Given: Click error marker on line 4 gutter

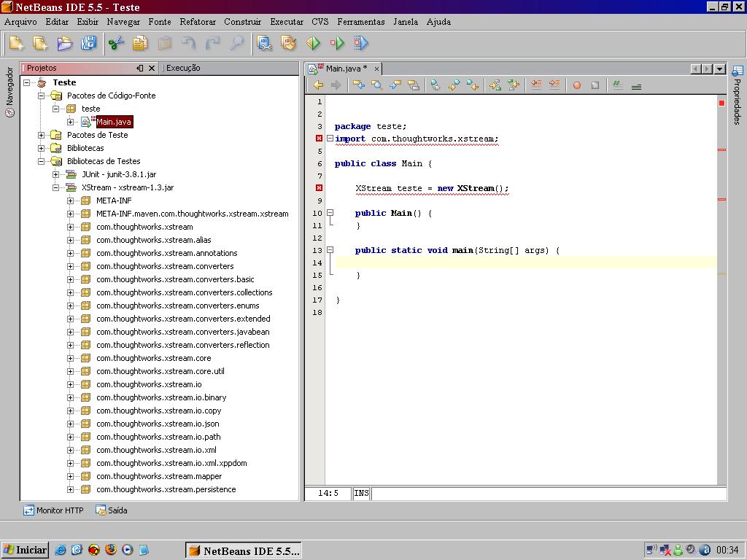Looking at the screenshot, I should pos(320,139).
